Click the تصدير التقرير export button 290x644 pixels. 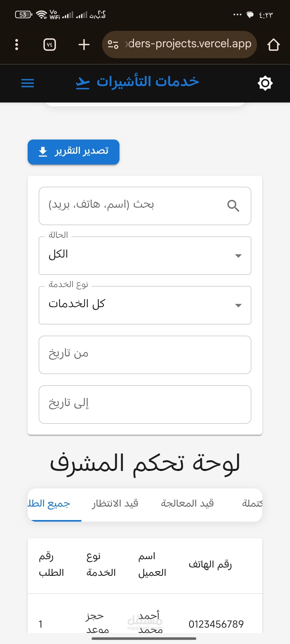74,152
